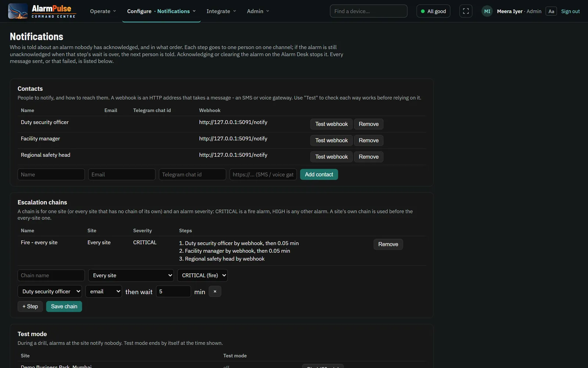
Task: Click the webhook URL input field
Action: (263, 174)
